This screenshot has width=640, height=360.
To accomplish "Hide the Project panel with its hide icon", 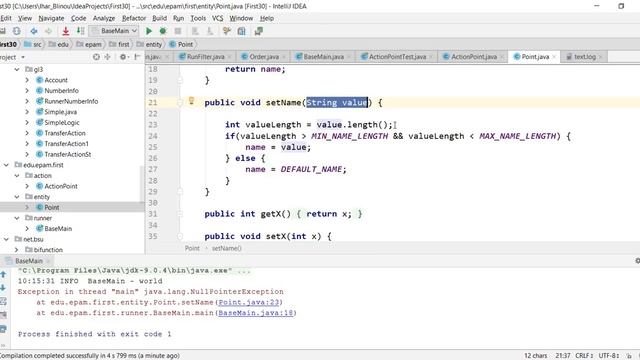I will point(137,57).
